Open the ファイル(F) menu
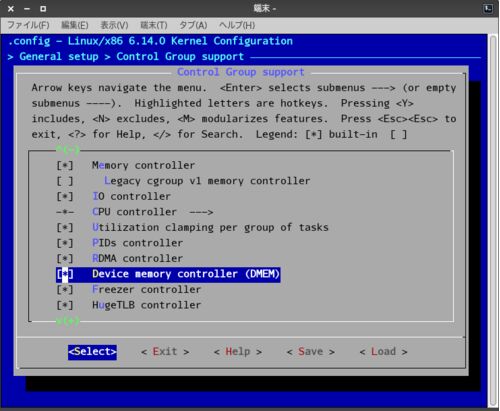This screenshot has height=411, width=500. pyautogui.click(x=28, y=25)
